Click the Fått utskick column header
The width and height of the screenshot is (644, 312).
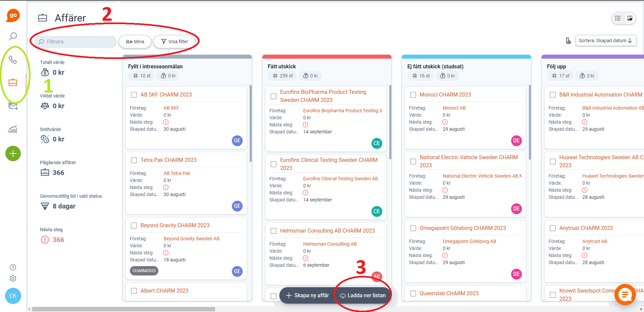[282, 66]
